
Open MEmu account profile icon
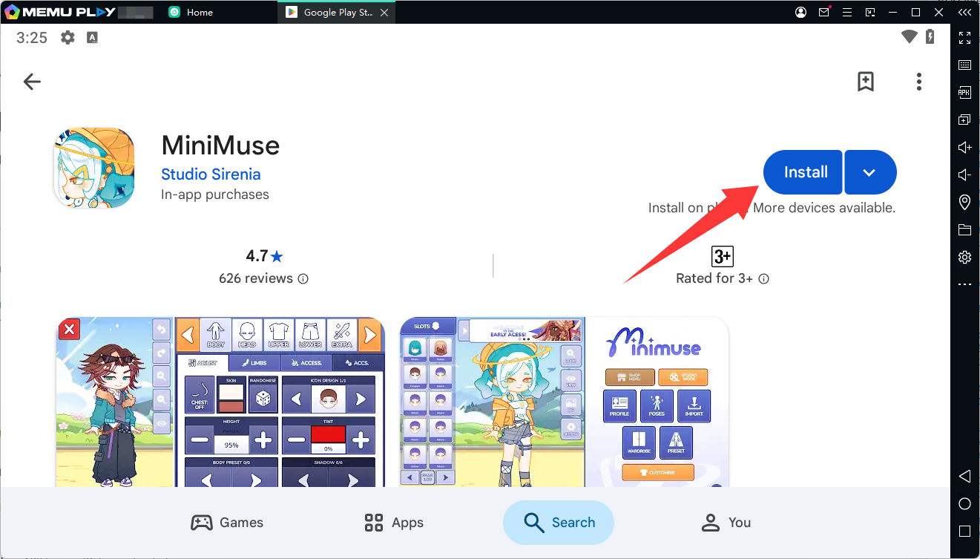coord(801,12)
